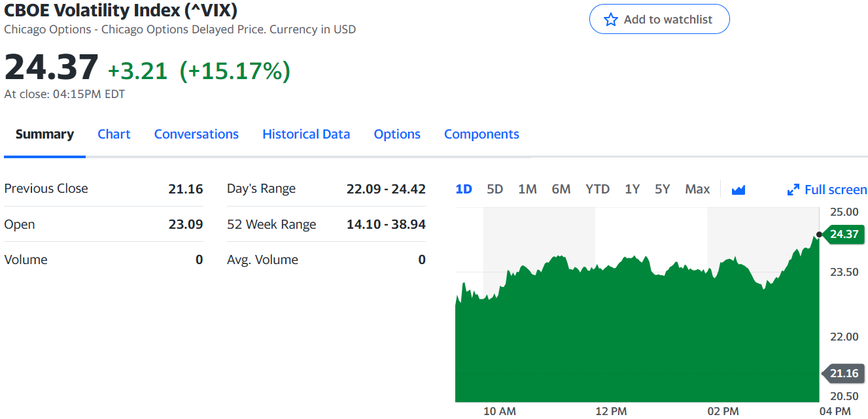Select the 1D chart range
Viewport: 868px width, 419px height.
click(x=464, y=189)
